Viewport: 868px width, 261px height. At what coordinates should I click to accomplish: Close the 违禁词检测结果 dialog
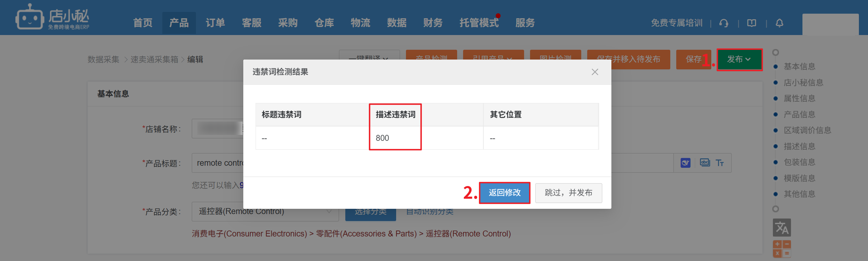[x=595, y=72]
